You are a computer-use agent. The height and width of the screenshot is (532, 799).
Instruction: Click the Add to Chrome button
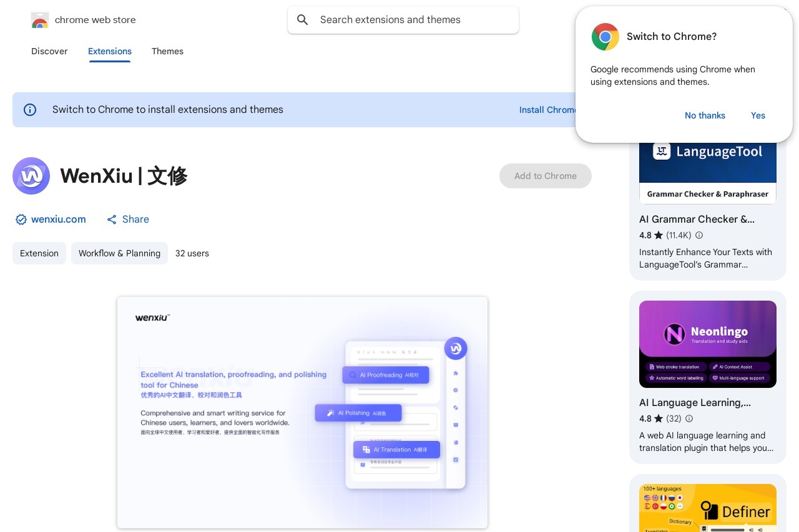point(546,176)
